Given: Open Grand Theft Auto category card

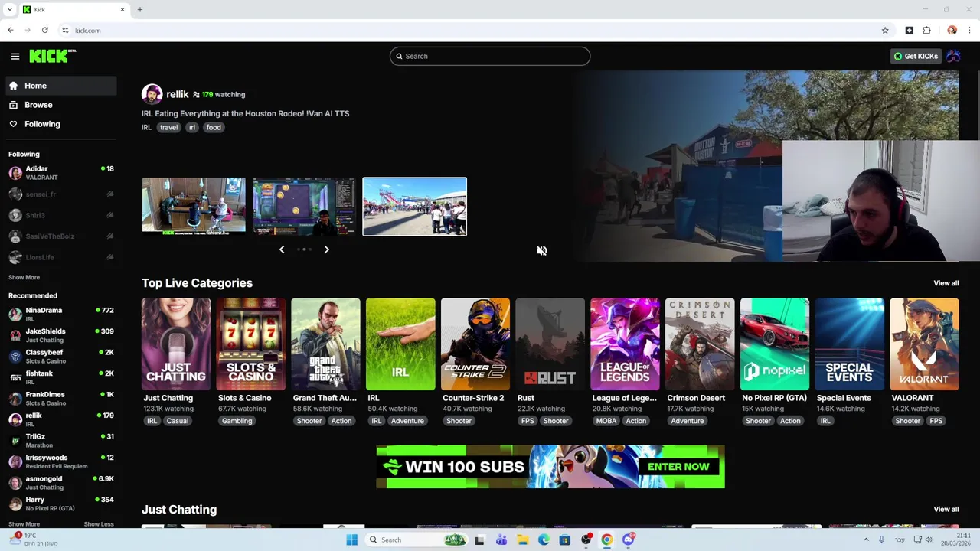Looking at the screenshot, I should pyautogui.click(x=325, y=344).
